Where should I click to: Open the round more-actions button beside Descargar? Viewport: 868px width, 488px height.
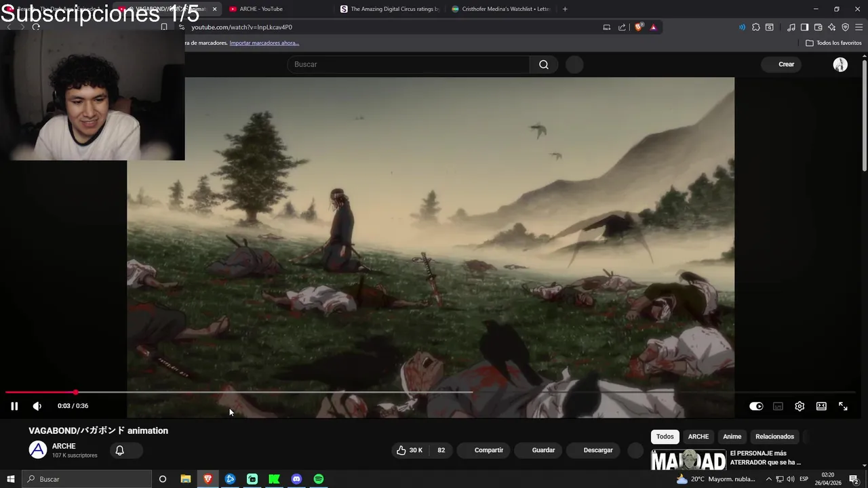tap(635, 450)
